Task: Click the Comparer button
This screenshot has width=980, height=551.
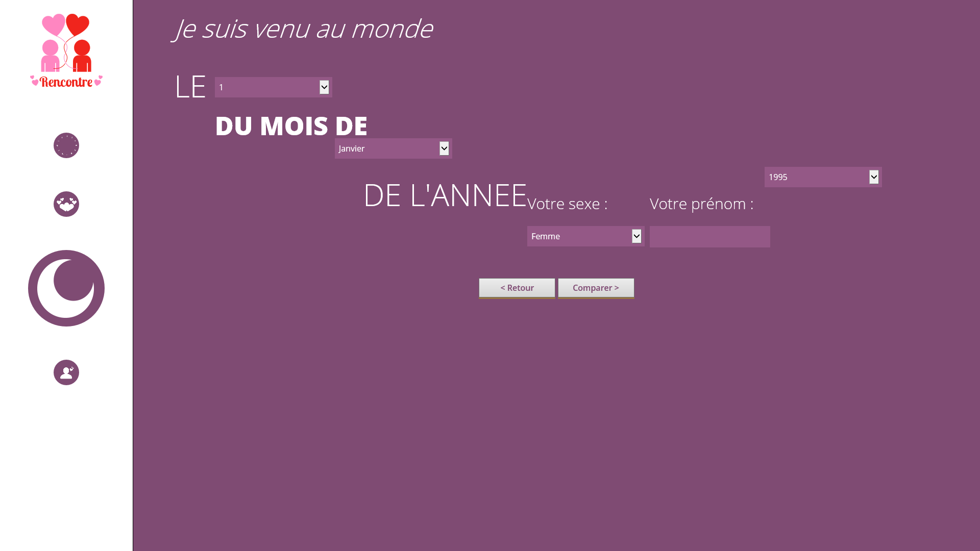Action: pyautogui.click(x=596, y=287)
